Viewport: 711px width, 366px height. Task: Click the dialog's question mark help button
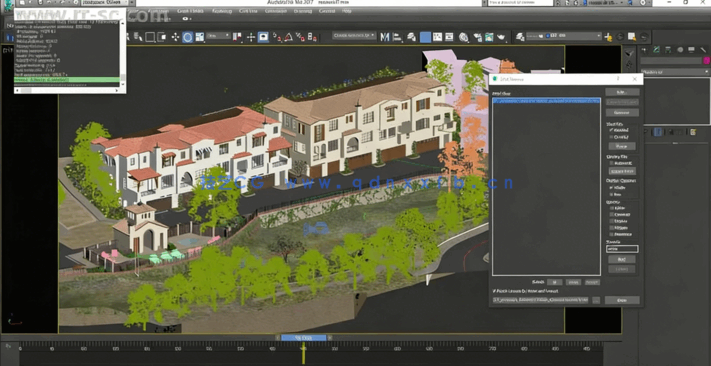pyautogui.click(x=618, y=79)
